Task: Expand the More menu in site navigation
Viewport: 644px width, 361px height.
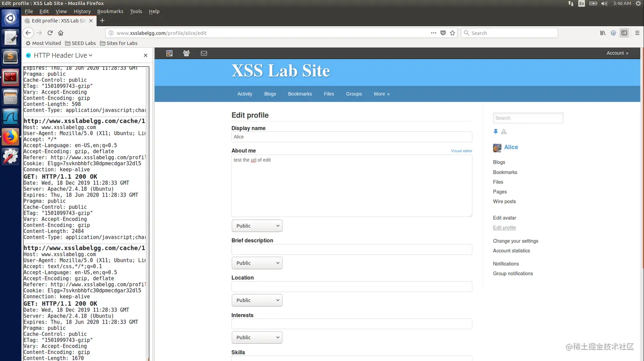Action: (382, 94)
